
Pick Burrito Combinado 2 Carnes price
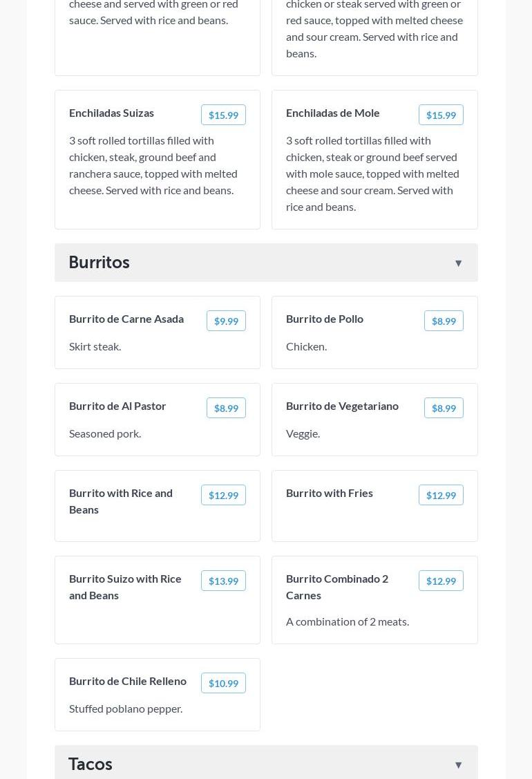coord(441,581)
